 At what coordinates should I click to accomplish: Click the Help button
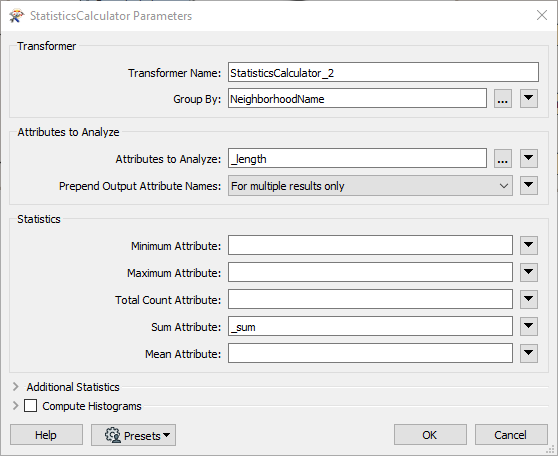coord(46,435)
